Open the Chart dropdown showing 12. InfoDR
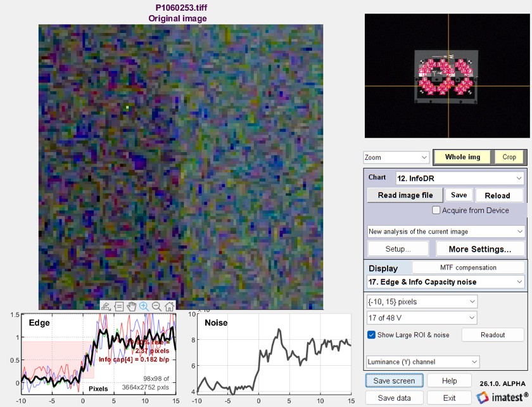The width and height of the screenshot is (532, 407). (x=459, y=178)
